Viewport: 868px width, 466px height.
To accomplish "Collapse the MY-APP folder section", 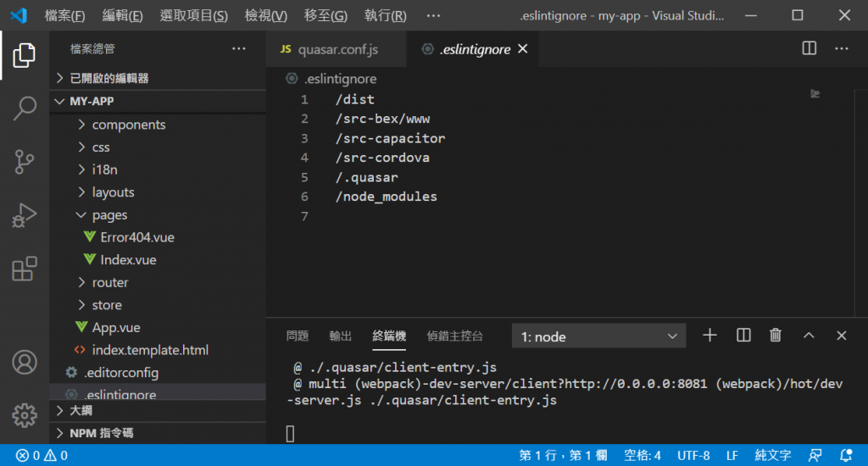I will coord(158,102).
